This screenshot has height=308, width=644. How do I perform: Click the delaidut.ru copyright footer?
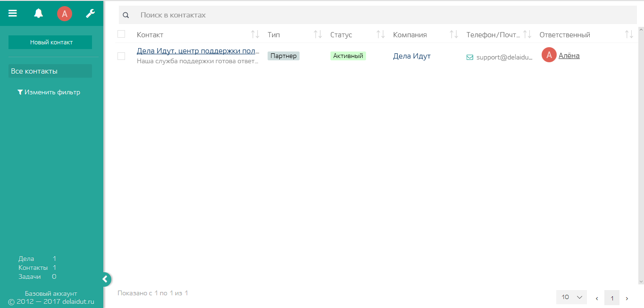pyautogui.click(x=51, y=302)
